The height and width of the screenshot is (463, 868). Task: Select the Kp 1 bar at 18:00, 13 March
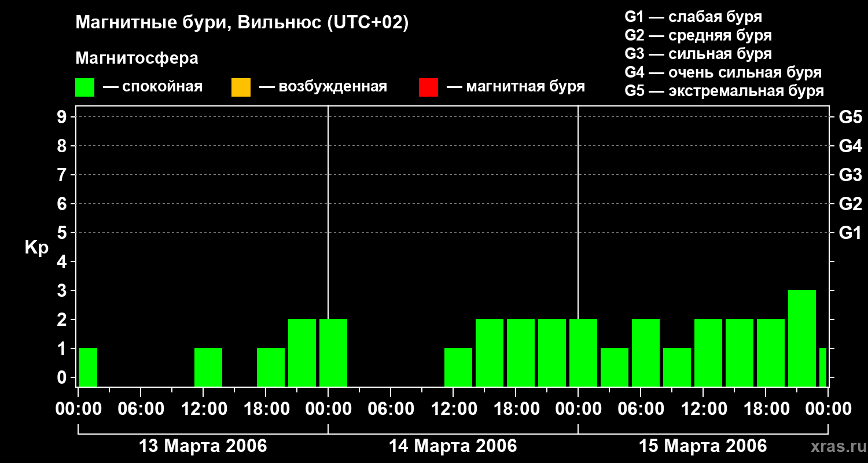[x=271, y=367]
